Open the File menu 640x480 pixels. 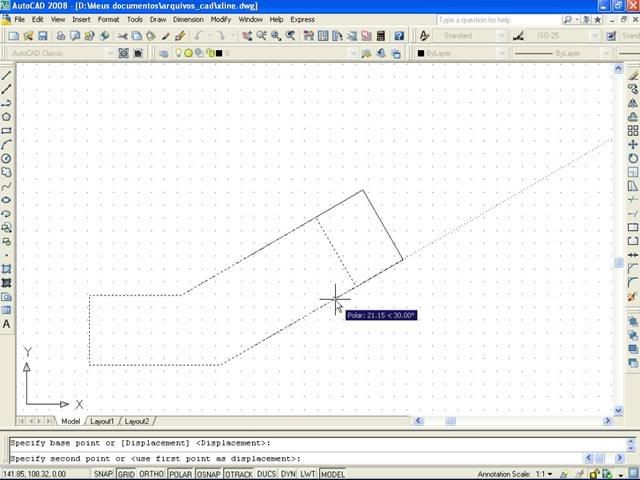click(20, 19)
